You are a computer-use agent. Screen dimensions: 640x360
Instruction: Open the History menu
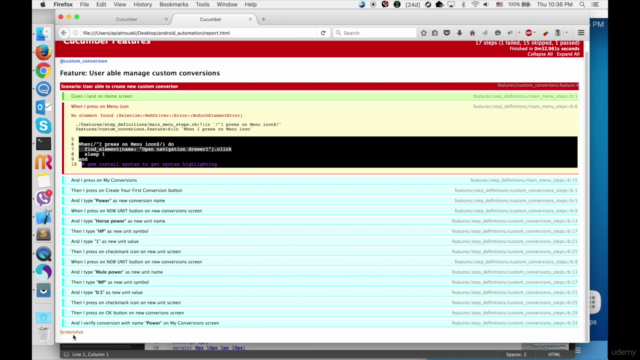pos(142,4)
